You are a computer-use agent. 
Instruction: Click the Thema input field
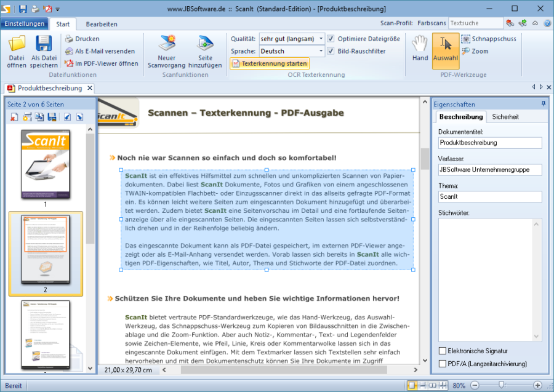(490, 196)
